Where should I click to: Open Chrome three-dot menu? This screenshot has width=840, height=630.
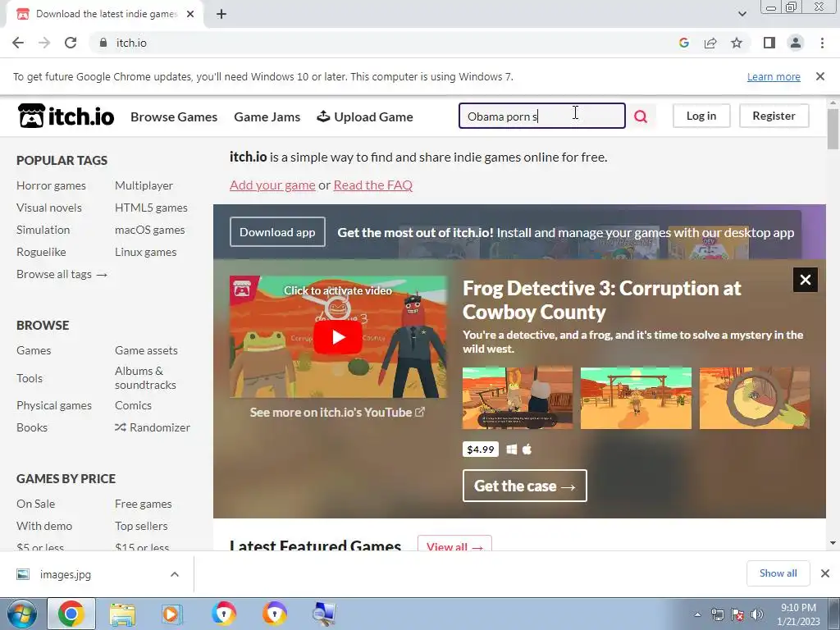coord(822,43)
